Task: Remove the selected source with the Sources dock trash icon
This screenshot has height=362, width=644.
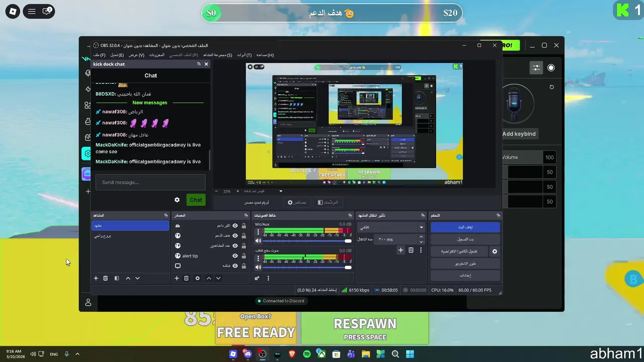Action: pos(186,278)
